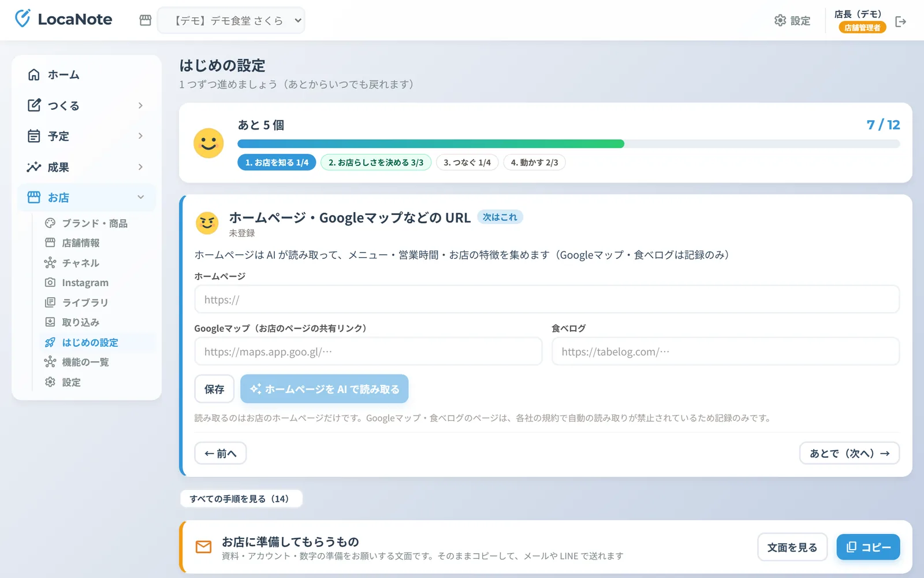Click the store icon beside the shop selector
The height and width of the screenshot is (578, 924).
(146, 20)
